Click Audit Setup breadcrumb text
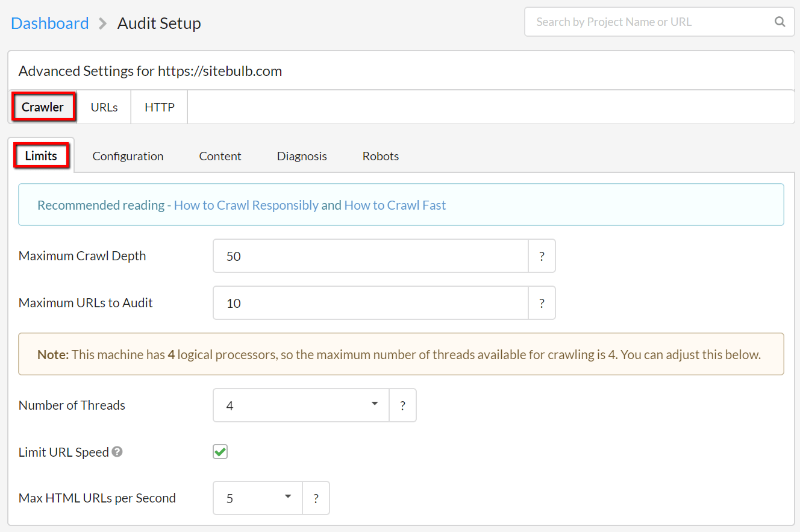Image resolution: width=800 pixels, height=532 pixels. (159, 23)
